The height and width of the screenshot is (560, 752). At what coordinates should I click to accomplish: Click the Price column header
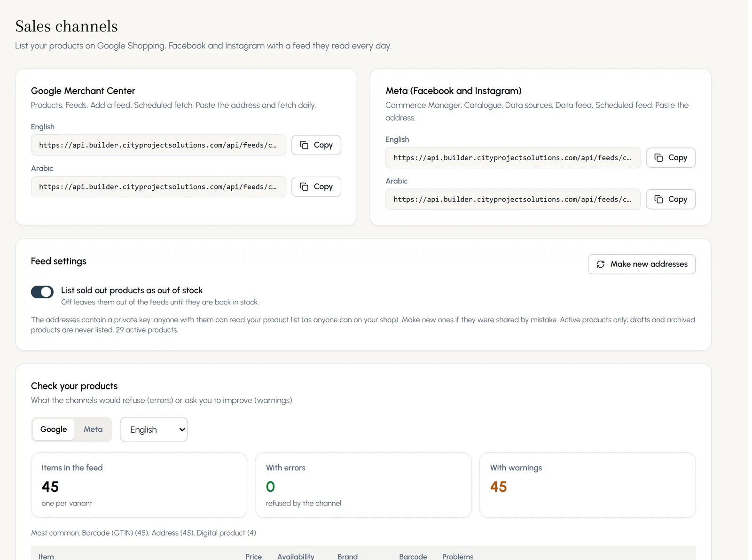coord(253,556)
